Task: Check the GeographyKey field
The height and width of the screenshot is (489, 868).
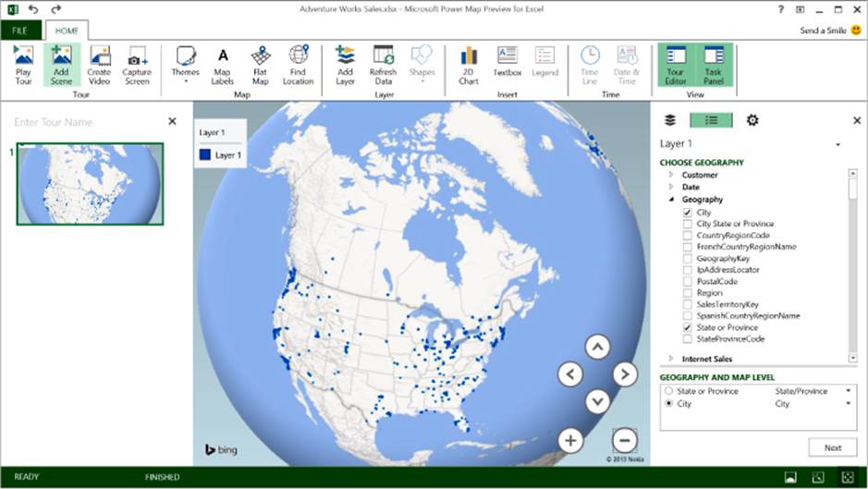Action: (688, 259)
